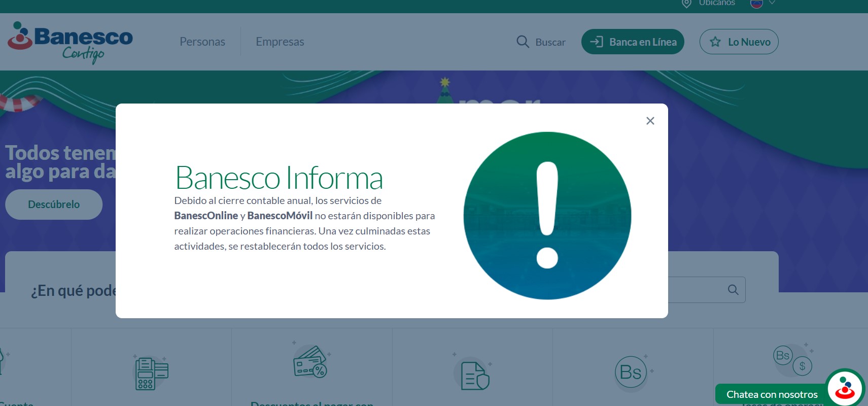Click the star icon in Lo Nuevo
Screen dimensions: 868x406
pos(715,42)
